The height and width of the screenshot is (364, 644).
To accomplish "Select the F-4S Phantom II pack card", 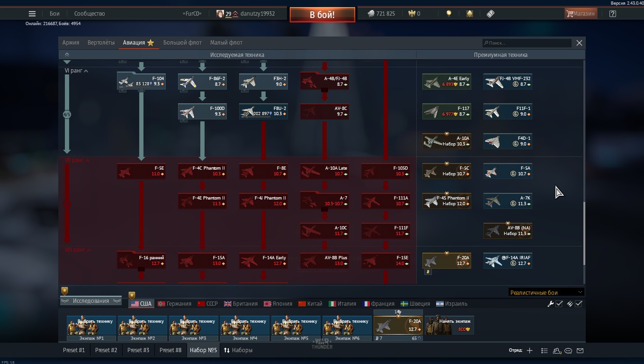I will coord(447,201).
